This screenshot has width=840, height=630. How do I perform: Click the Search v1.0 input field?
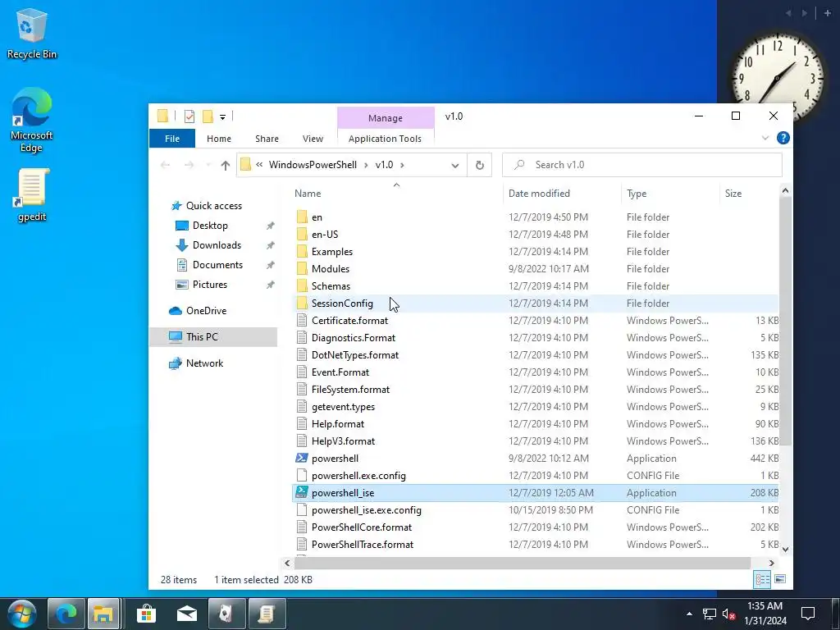tap(641, 165)
